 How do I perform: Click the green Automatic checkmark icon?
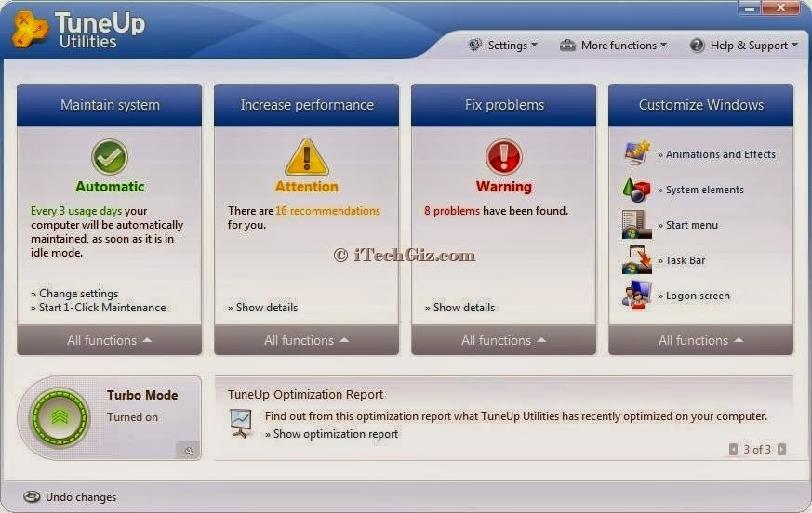pyautogui.click(x=109, y=156)
